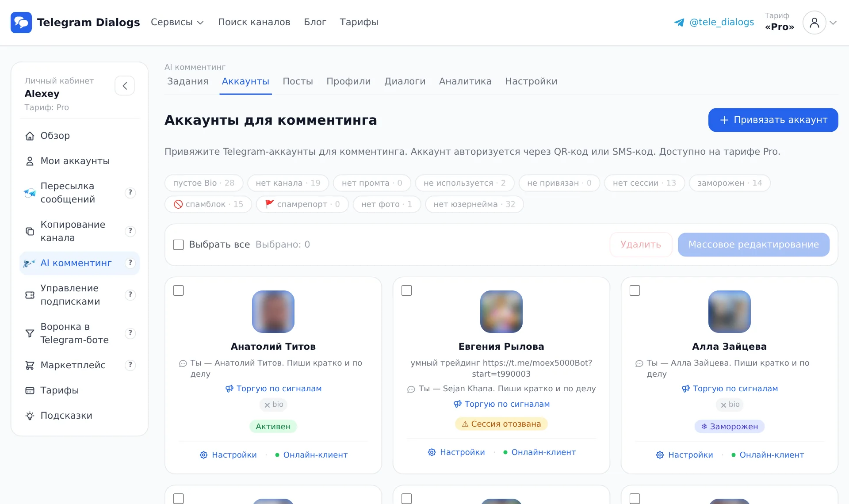This screenshot has width=849, height=504.
Task: Click Массовое редактирование button
Action: (x=753, y=245)
